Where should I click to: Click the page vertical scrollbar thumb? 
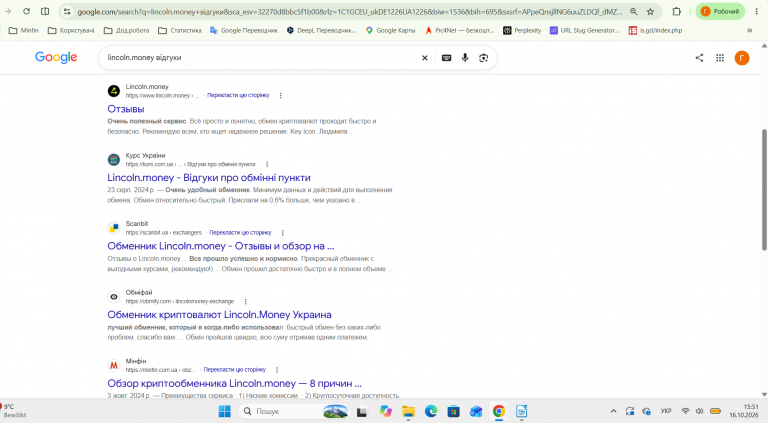coord(764,190)
